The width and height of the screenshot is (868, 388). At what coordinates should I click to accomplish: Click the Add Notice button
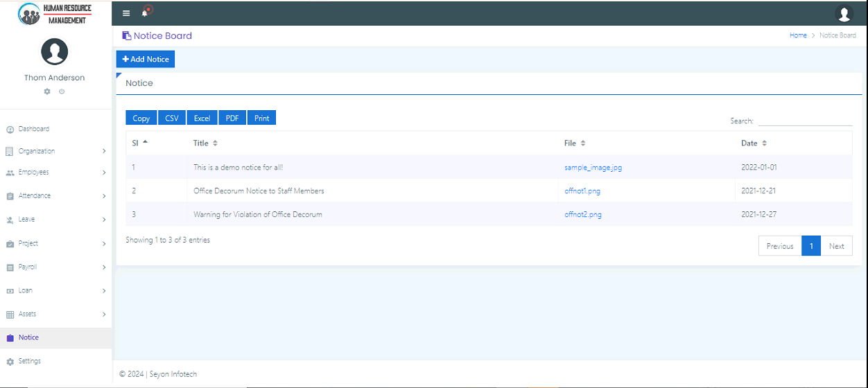point(146,60)
